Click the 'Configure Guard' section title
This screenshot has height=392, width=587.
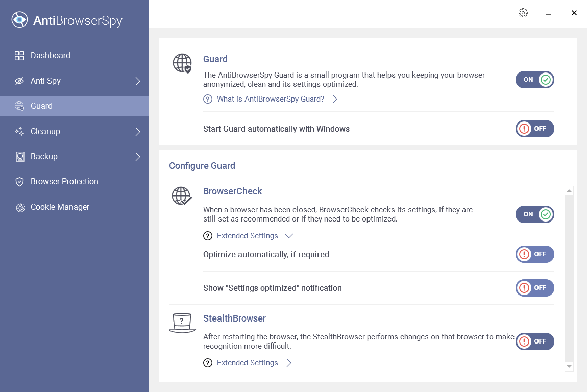[x=202, y=166]
